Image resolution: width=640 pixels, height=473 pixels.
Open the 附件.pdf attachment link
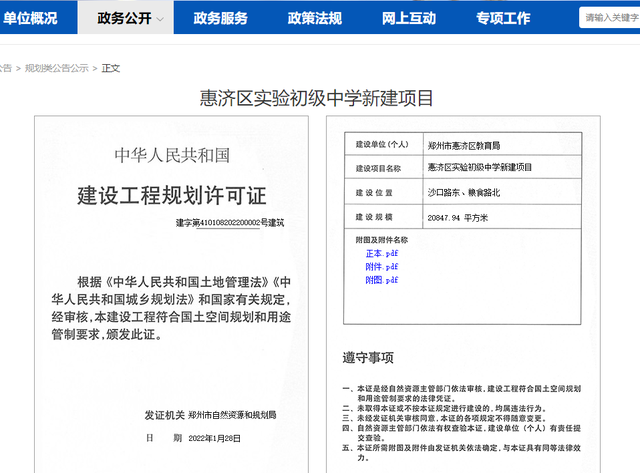click(382, 267)
